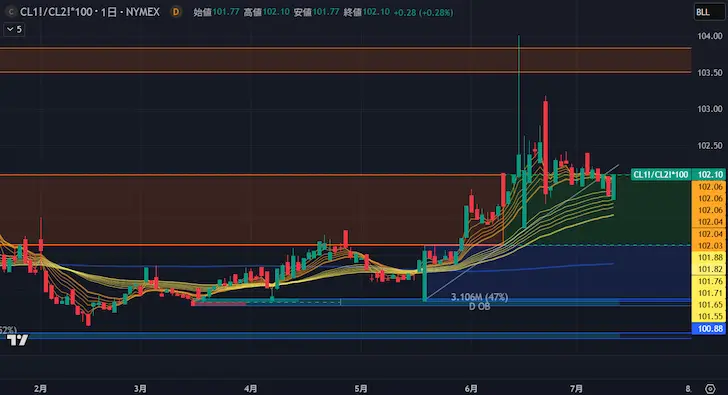Click the D OB order block label
Image resolution: width=728 pixels, height=395 pixels.
(479, 307)
